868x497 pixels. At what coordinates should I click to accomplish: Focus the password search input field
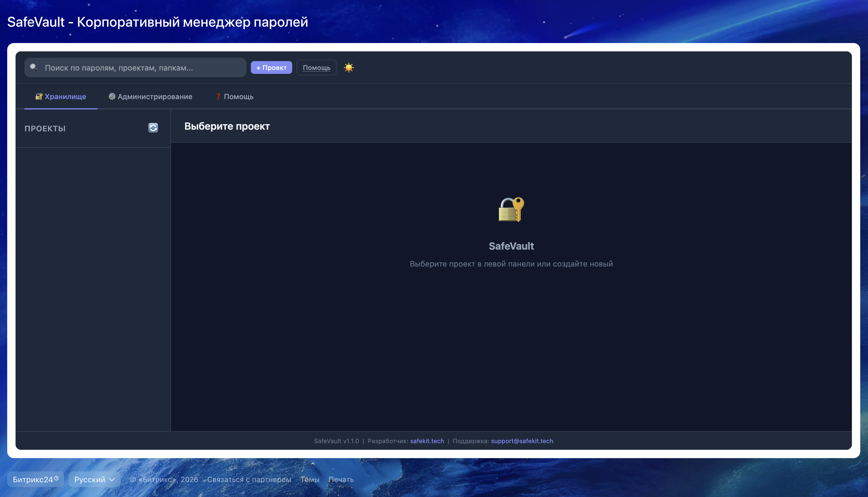pyautogui.click(x=143, y=67)
